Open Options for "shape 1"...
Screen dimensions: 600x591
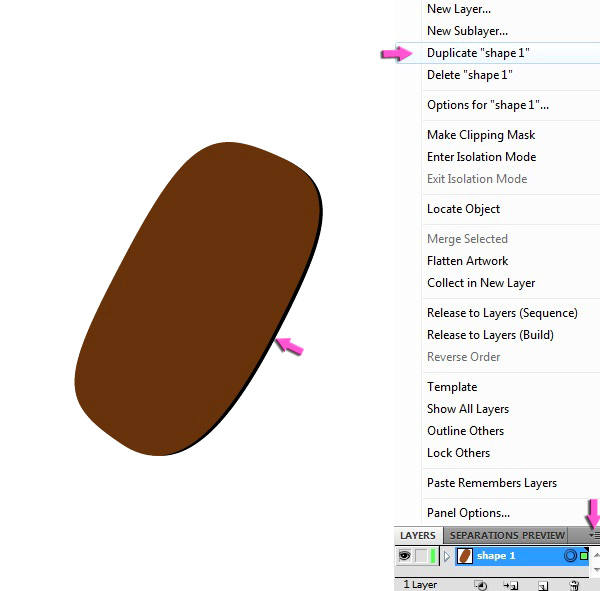click(488, 105)
